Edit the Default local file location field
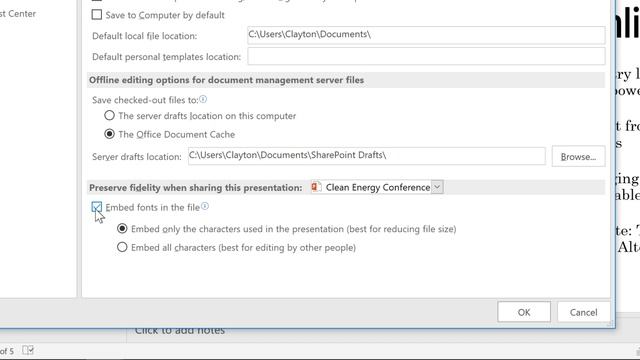 426,35
